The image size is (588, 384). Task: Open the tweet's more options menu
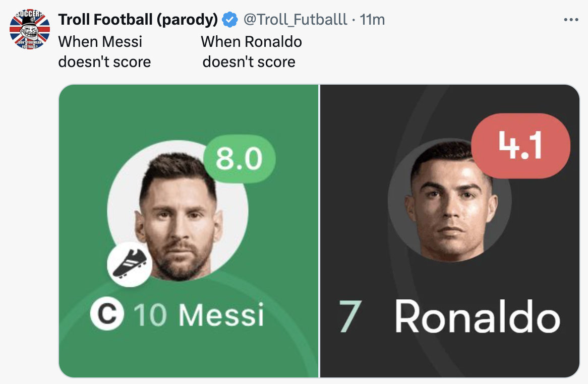[x=570, y=20]
